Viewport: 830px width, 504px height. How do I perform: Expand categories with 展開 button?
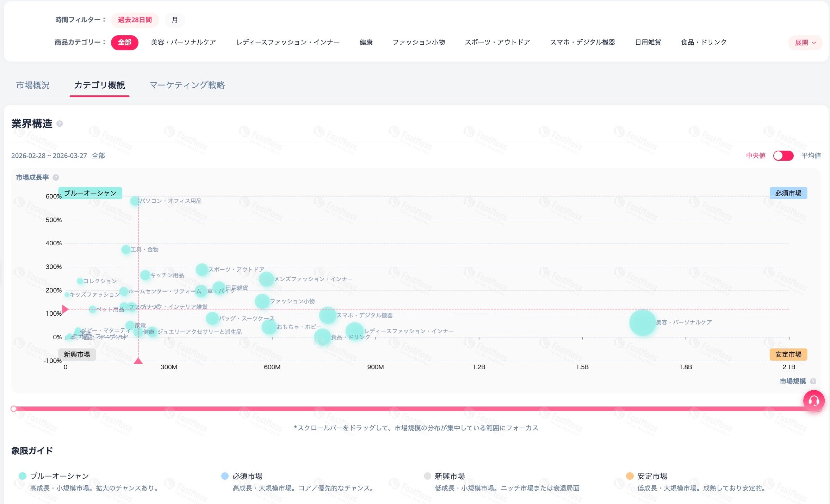tap(805, 43)
